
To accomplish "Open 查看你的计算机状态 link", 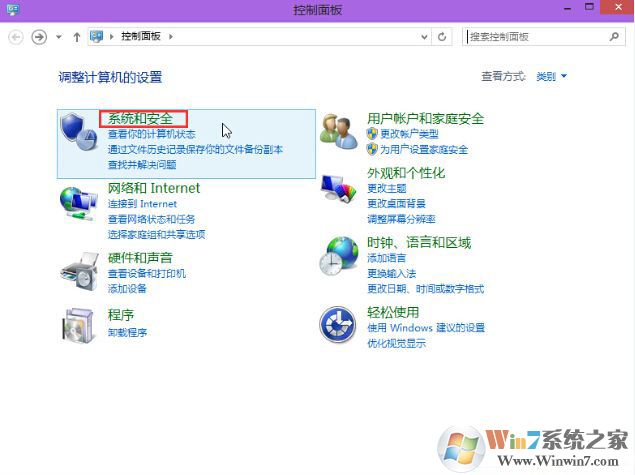I will coord(151,134).
